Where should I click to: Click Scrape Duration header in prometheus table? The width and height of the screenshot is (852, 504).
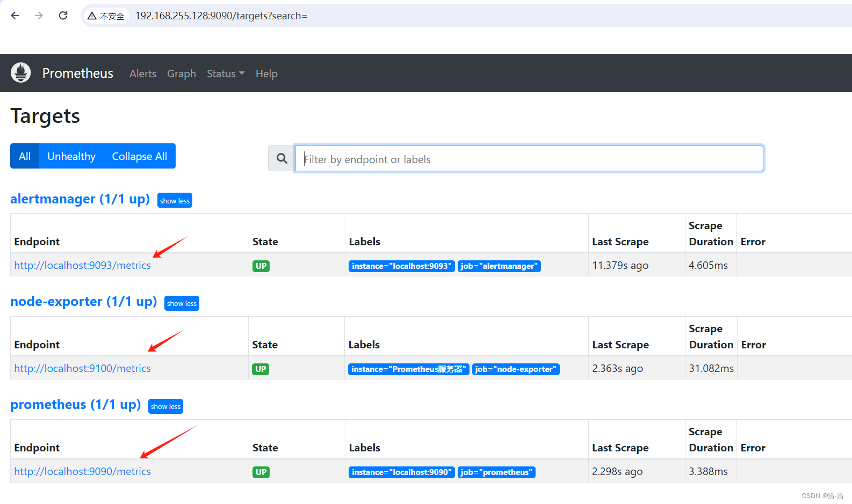(711, 440)
